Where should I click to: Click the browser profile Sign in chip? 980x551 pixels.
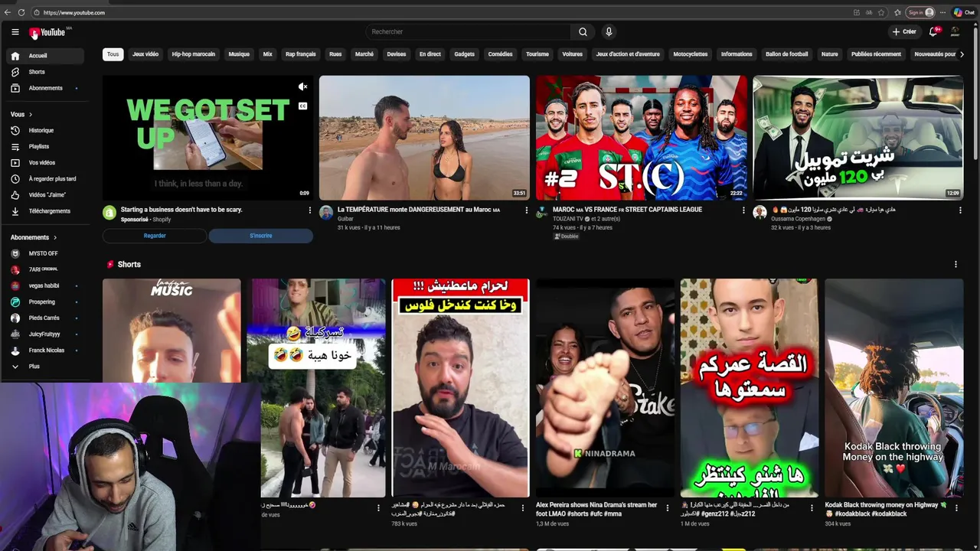click(x=920, y=12)
